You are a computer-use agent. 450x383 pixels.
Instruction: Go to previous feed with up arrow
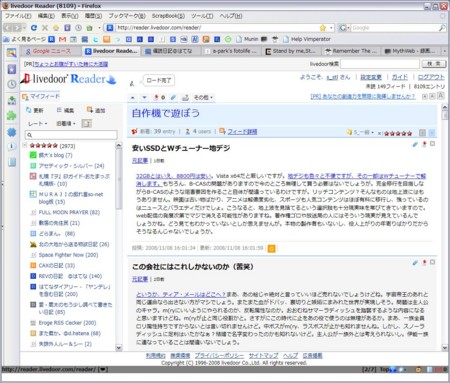point(133,98)
